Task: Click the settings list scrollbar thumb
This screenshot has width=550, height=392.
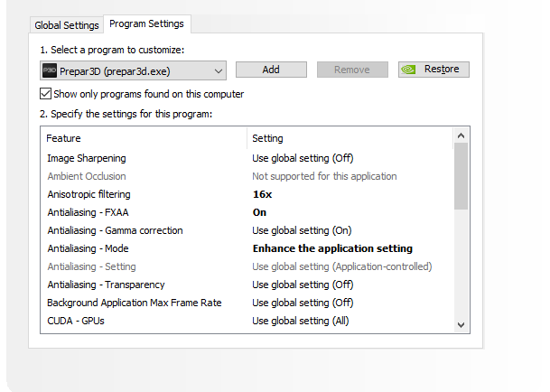Action: [461, 176]
